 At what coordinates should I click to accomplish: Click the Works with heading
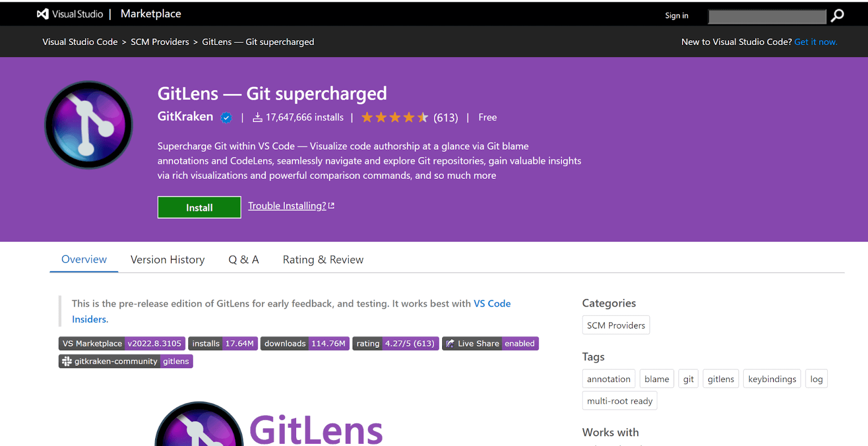611,432
